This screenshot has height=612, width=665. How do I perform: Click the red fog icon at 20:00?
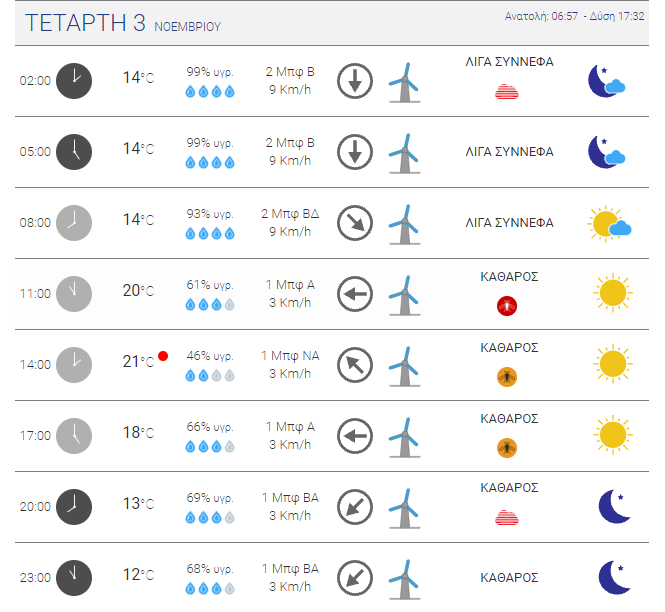pyautogui.click(x=506, y=517)
